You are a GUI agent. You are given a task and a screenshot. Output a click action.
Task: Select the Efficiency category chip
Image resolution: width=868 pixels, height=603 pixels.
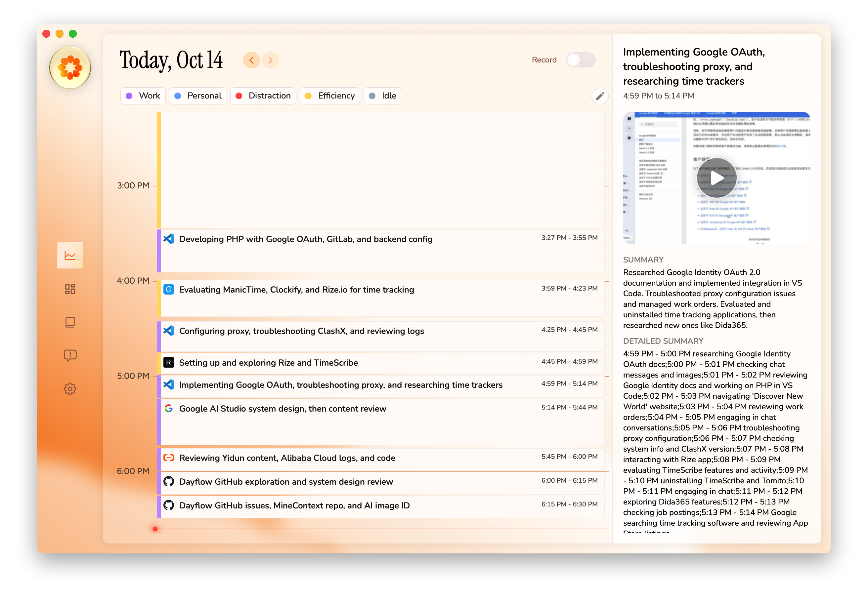(330, 96)
